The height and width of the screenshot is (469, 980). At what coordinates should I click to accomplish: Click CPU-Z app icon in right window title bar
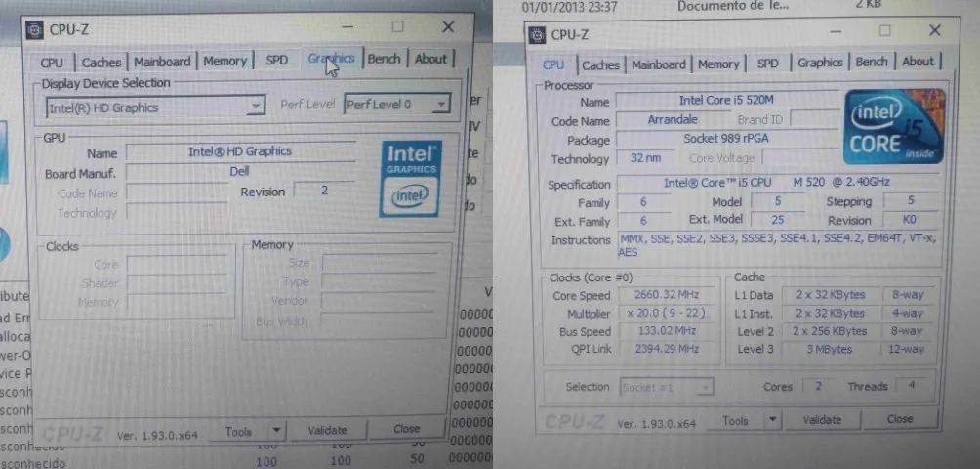click(x=536, y=35)
